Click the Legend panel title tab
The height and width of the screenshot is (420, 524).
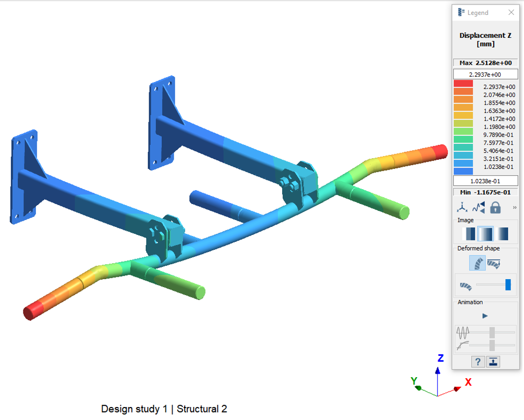pos(472,12)
